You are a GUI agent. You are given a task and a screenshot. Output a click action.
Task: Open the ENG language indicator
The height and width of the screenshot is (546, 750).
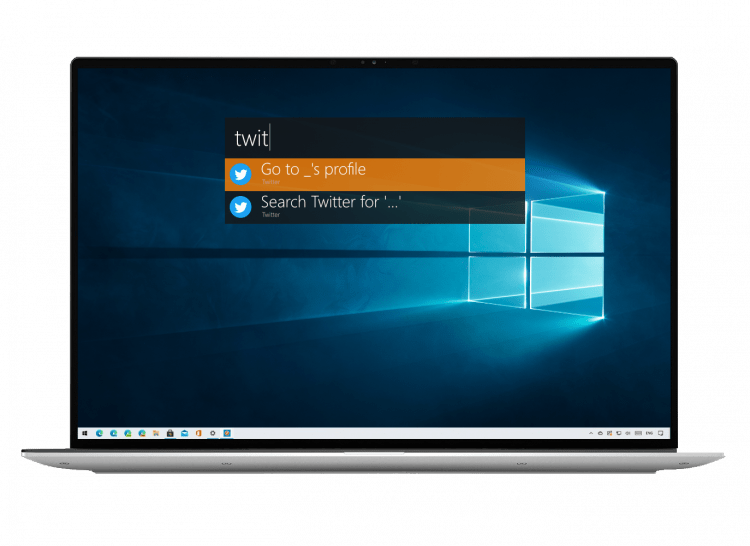(649, 433)
